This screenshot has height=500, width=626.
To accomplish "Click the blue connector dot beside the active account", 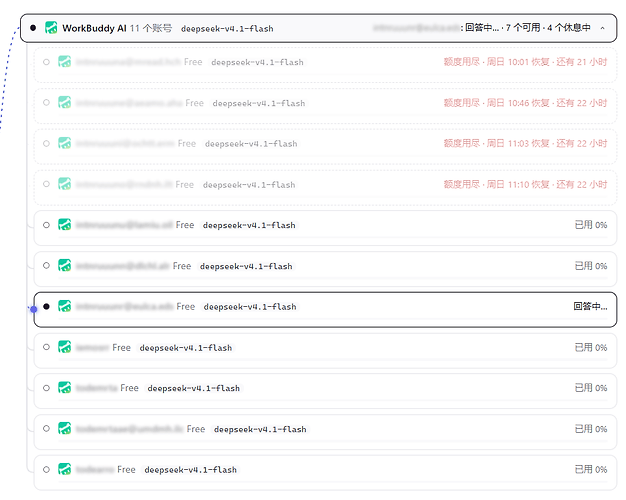I will point(34,309).
